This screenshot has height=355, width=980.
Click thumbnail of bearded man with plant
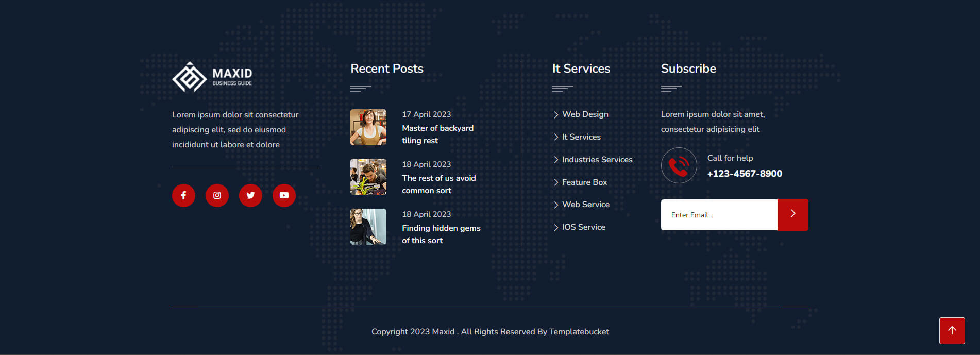[x=368, y=177]
